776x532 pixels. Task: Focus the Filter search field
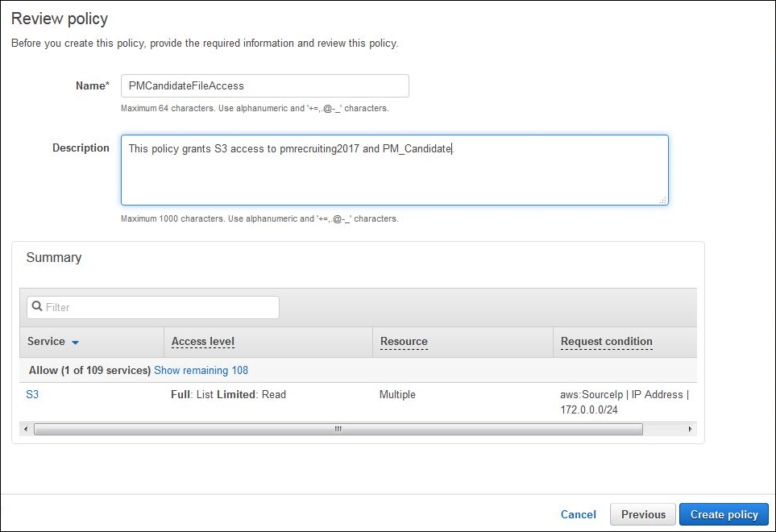(x=160, y=307)
